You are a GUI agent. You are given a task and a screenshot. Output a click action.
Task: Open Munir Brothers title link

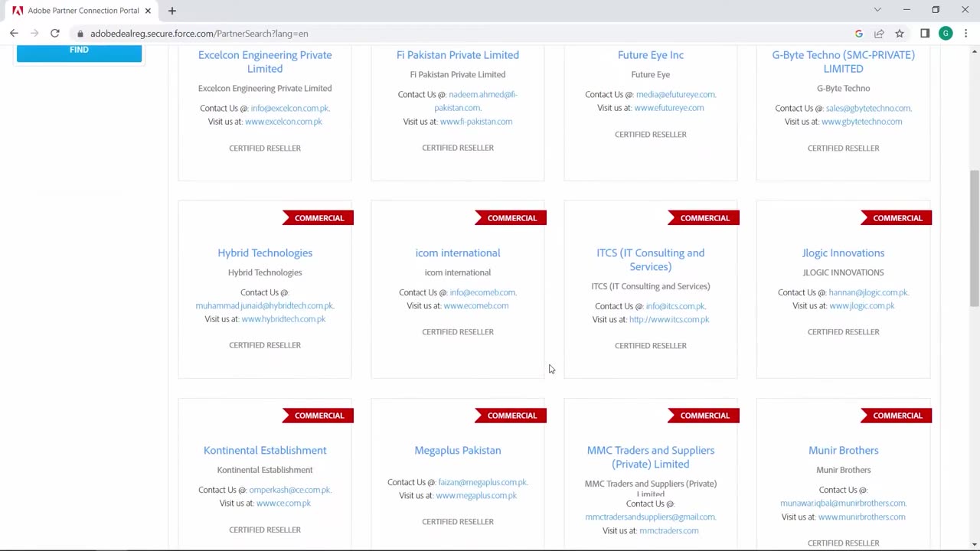844,450
